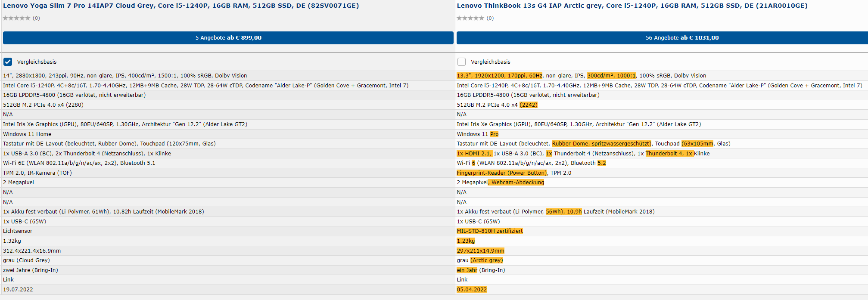Click highlighted Fingerprint-Reader (Power Button) text
This screenshot has height=300, width=868.
pos(501,173)
